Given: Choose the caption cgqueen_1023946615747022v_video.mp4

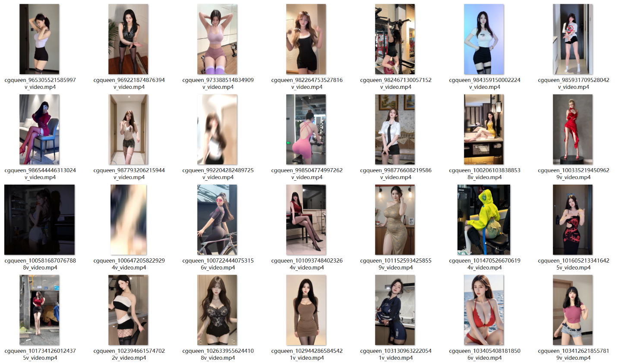Looking at the screenshot, I should coord(129,354).
